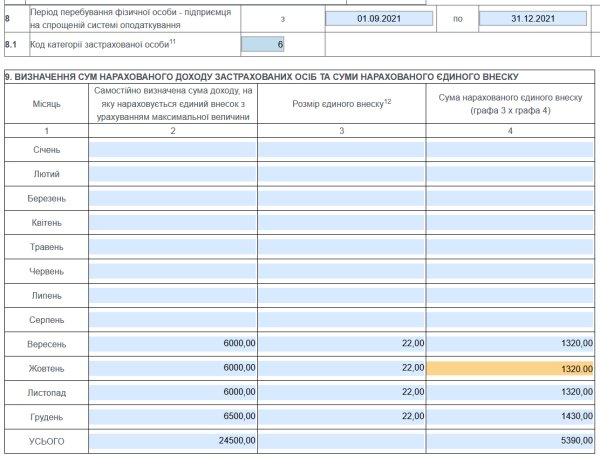Viewport: 600px width, 458px height.
Task: Select the Лютий contribution rate field
Action: [342, 174]
